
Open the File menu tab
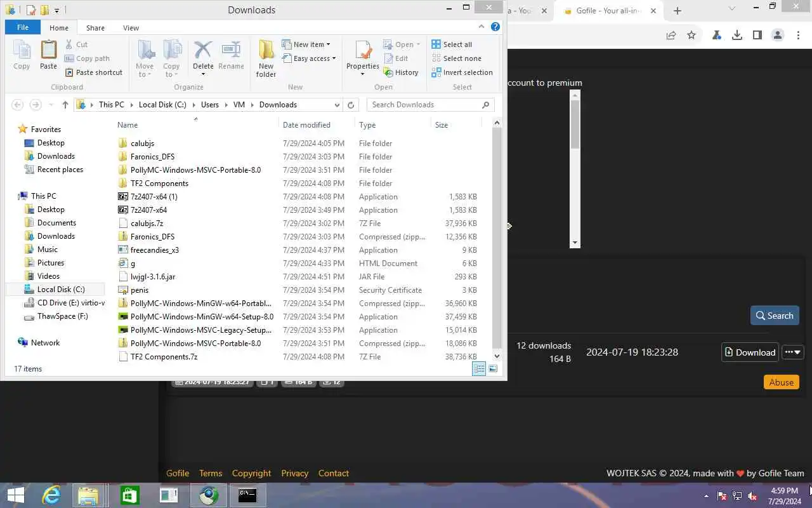coord(23,27)
